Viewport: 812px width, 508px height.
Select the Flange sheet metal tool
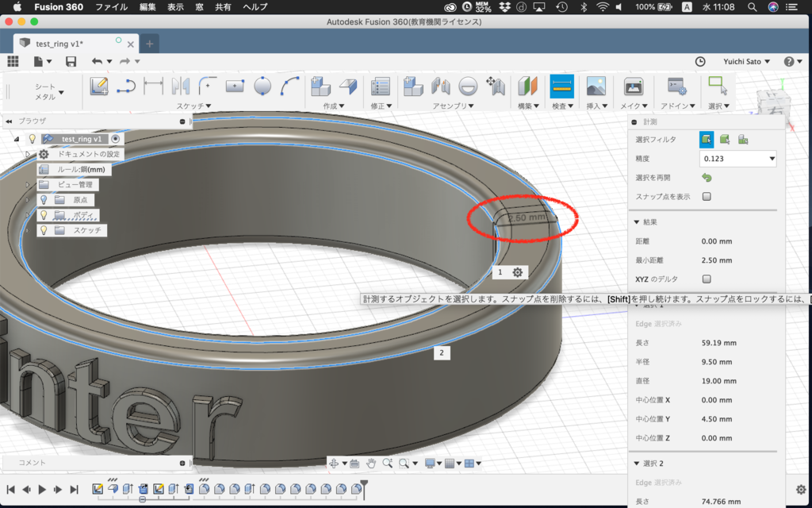pos(349,86)
